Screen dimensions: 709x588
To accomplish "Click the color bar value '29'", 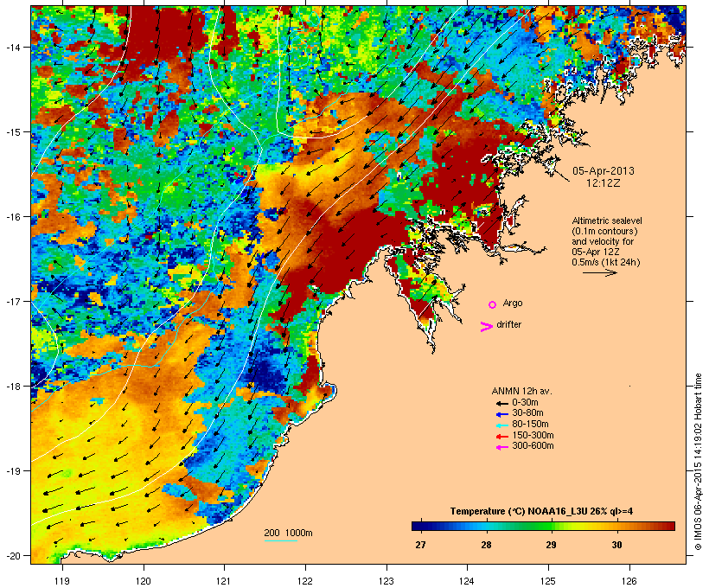I will [551, 545].
